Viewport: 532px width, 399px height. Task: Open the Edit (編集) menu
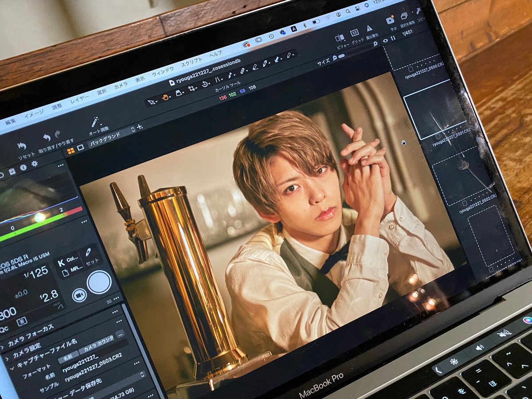pos(11,121)
